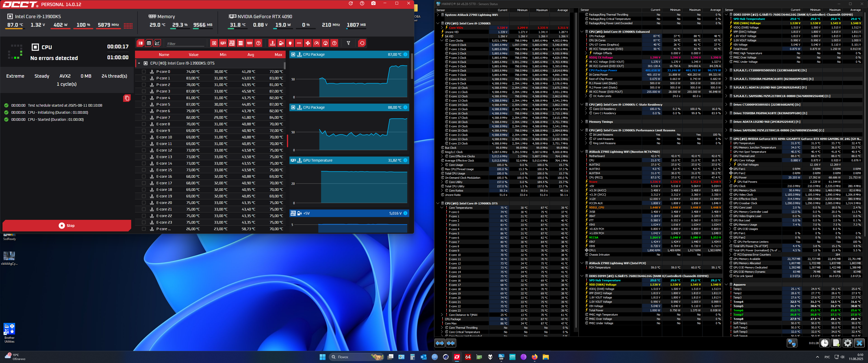Click HWiNFO log file icon
Viewport: 868px width, 363px height.
(x=836, y=343)
